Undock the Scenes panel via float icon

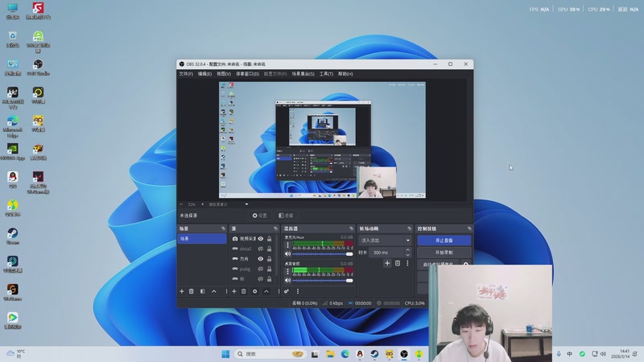(x=223, y=228)
